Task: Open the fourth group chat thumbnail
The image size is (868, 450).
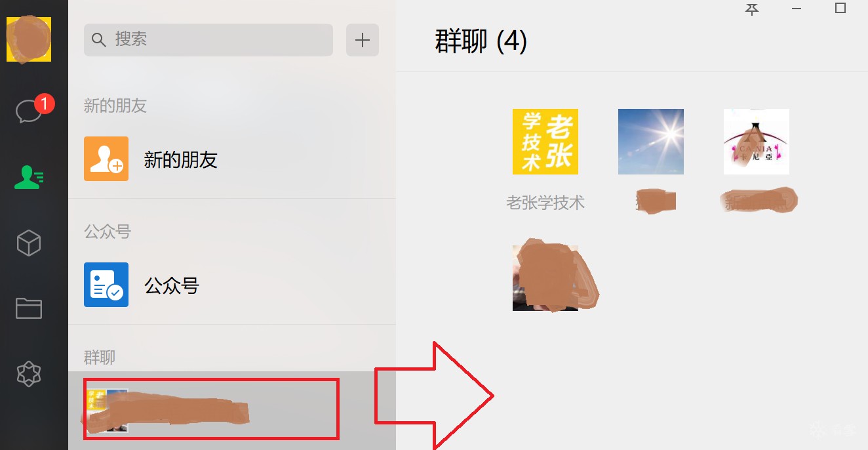Action: click(x=545, y=277)
